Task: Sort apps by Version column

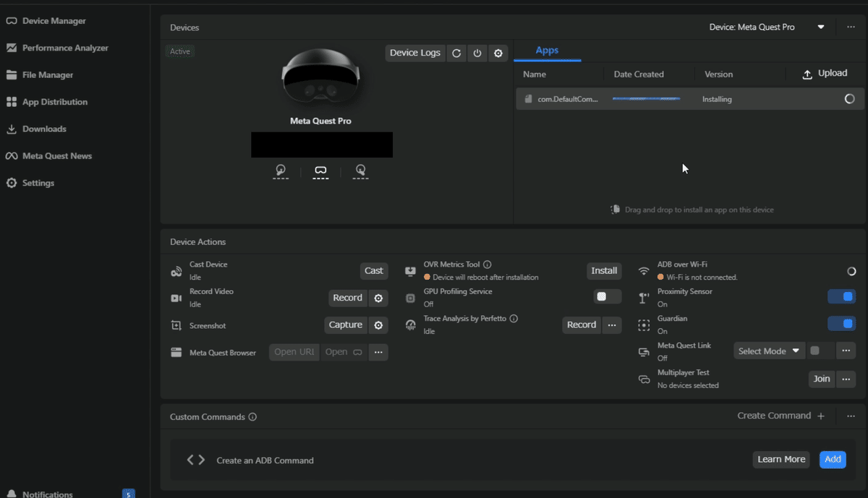Action: (x=719, y=74)
